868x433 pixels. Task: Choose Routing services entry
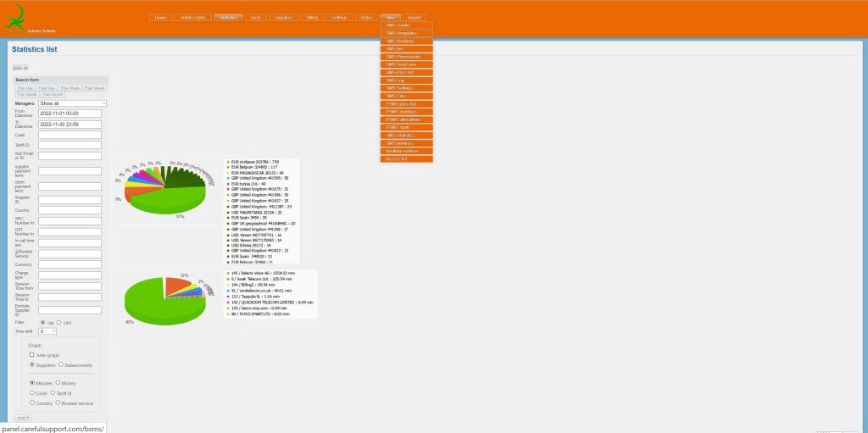pyautogui.click(x=406, y=151)
